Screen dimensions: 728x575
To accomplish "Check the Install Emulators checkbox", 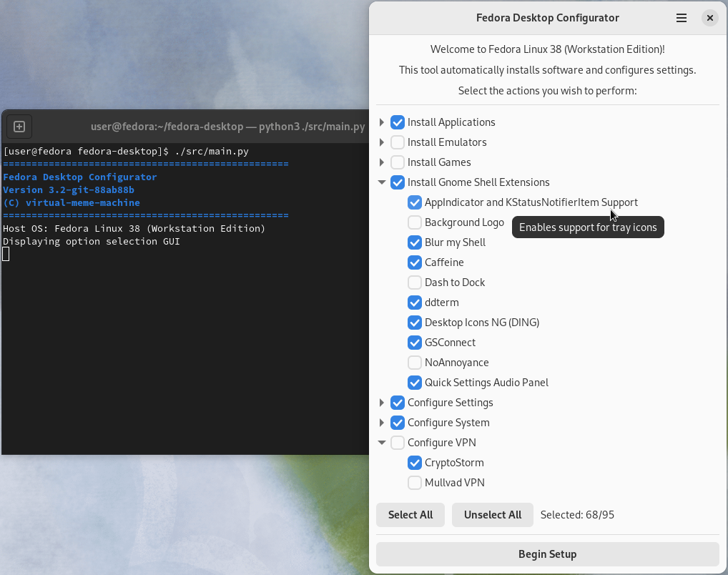I will click(398, 142).
